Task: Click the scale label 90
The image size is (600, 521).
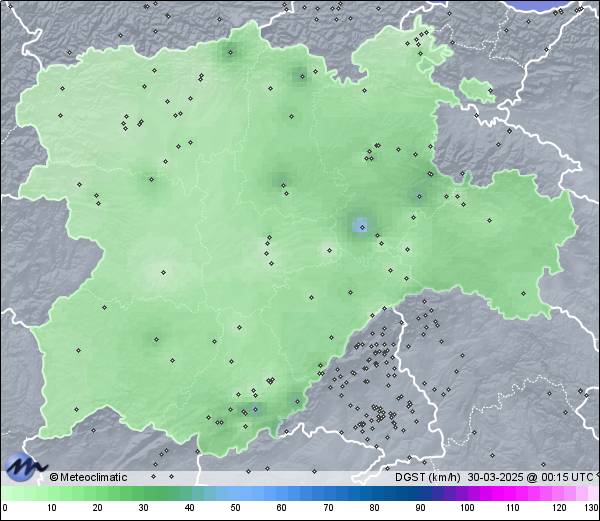Action: [x=420, y=508]
